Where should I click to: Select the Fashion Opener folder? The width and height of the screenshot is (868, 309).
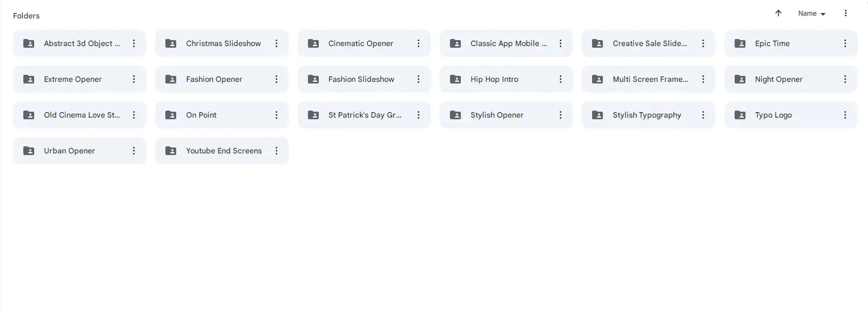pos(214,79)
